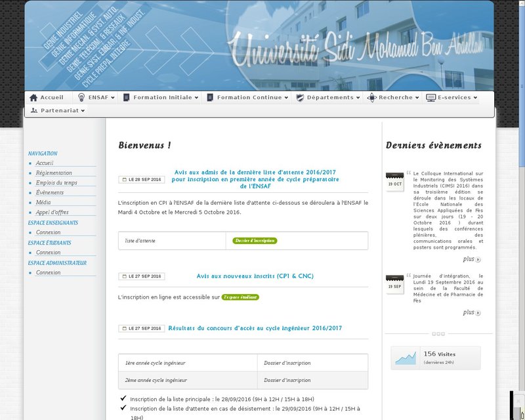This screenshot has width=525, height=420.
Task: Expand the Départements dropdown arrow
Action: (358, 98)
